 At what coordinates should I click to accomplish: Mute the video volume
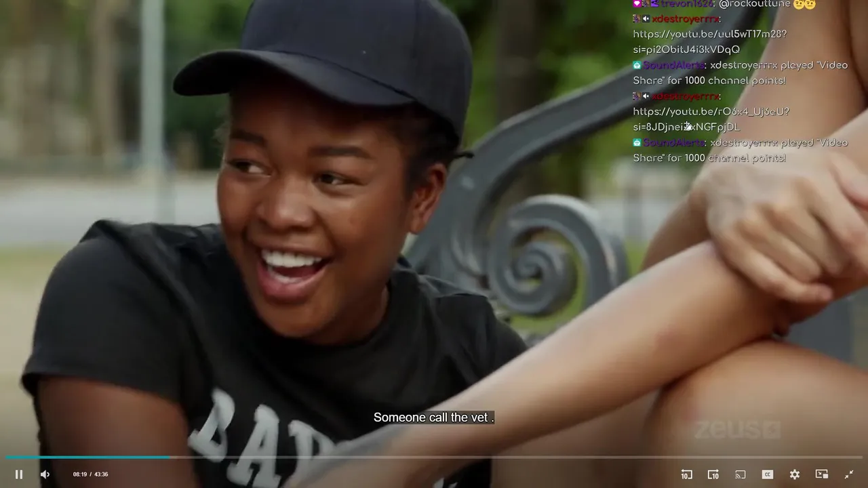45,474
